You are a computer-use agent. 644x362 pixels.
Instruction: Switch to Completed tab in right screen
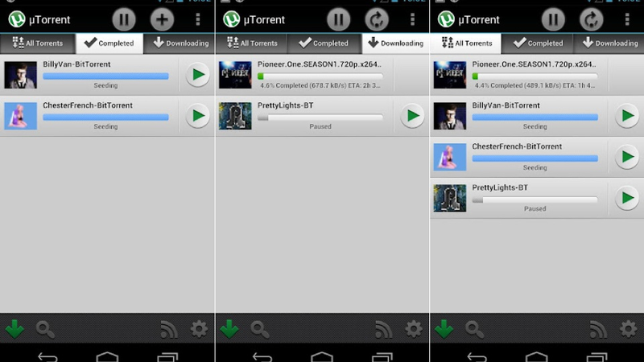[x=538, y=43]
